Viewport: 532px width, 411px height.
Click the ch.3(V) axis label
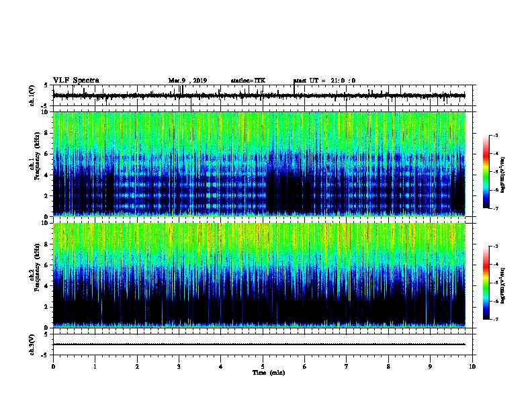(32, 345)
